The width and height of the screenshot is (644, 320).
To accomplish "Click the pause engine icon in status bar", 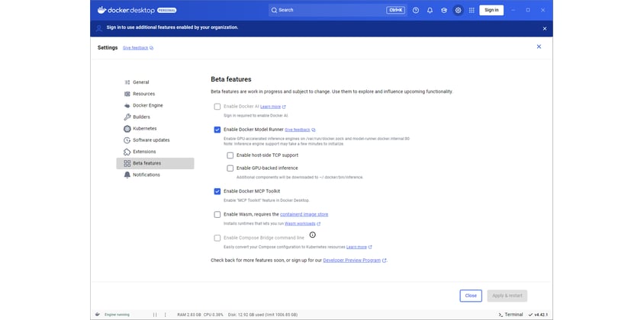I will [x=155, y=315].
